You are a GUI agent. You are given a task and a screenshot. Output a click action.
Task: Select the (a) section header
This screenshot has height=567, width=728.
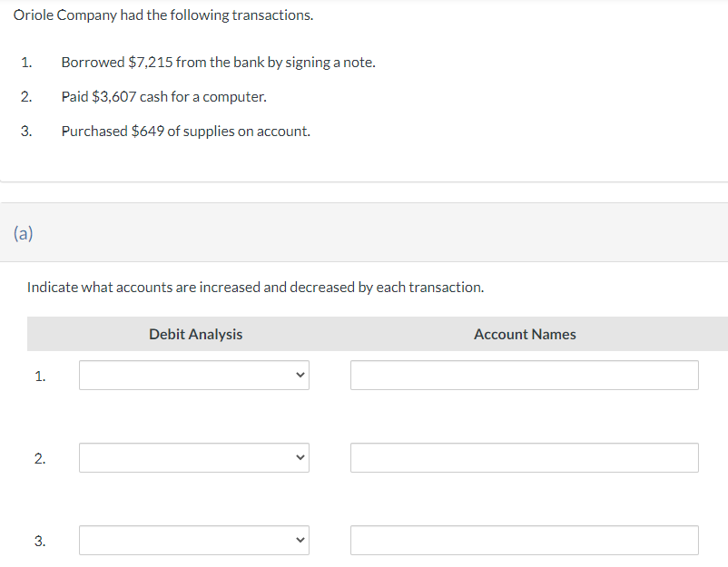pyautogui.click(x=22, y=232)
